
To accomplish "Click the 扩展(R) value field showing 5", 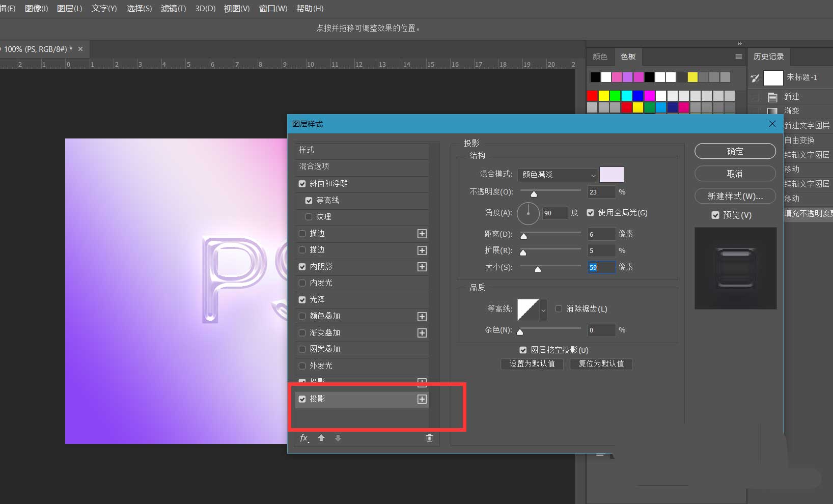I will 601,250.
